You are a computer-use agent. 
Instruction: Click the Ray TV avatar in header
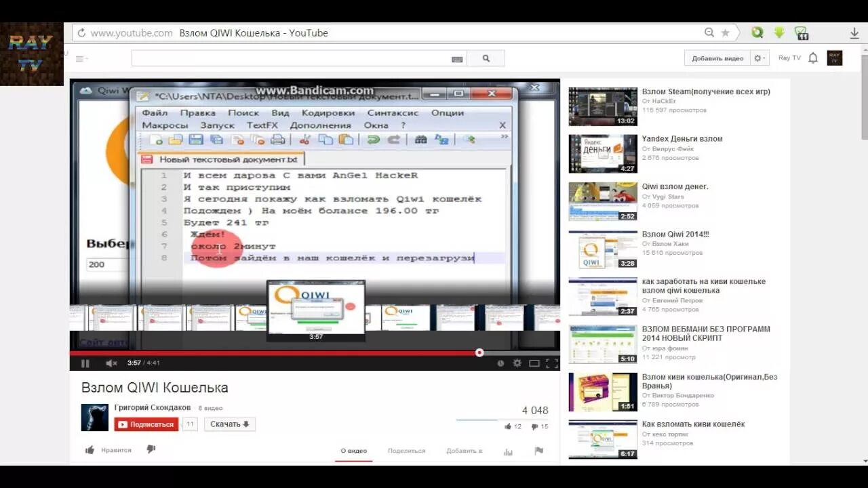click(x=835, y=58)
